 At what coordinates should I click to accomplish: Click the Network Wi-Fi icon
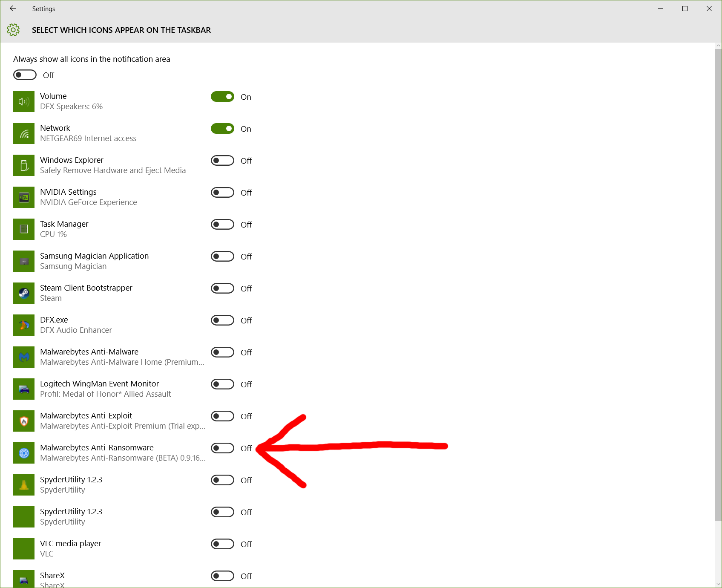coord(24,133)
